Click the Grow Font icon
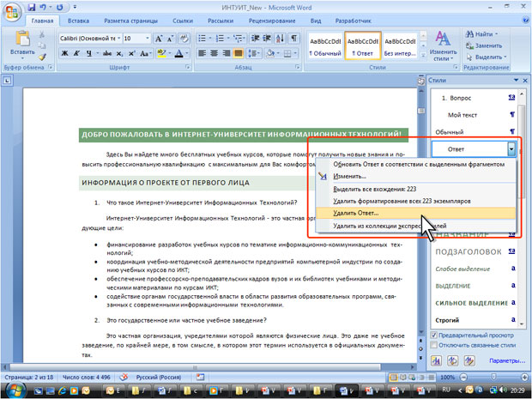This screenshot has height=399, width=532. [x=159, y=39]
